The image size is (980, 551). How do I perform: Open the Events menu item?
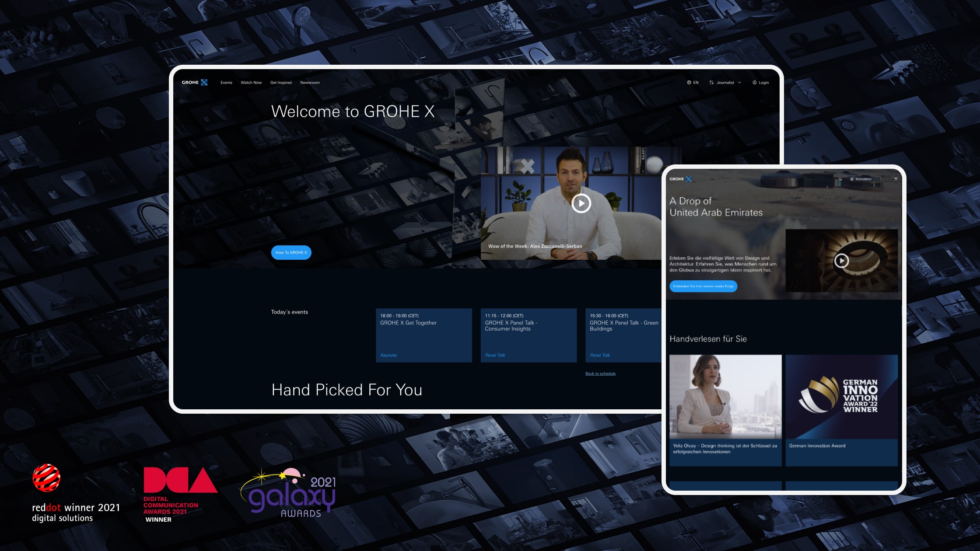point(226,82)
